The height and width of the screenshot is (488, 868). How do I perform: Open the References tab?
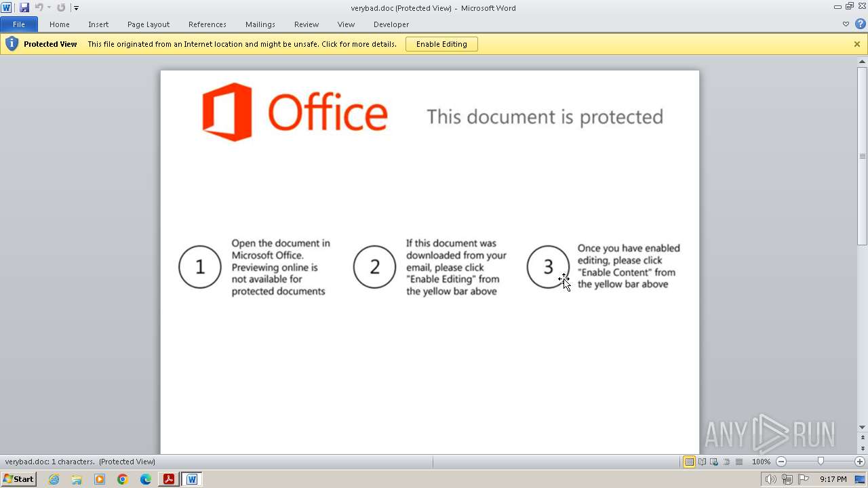[208, 24]
